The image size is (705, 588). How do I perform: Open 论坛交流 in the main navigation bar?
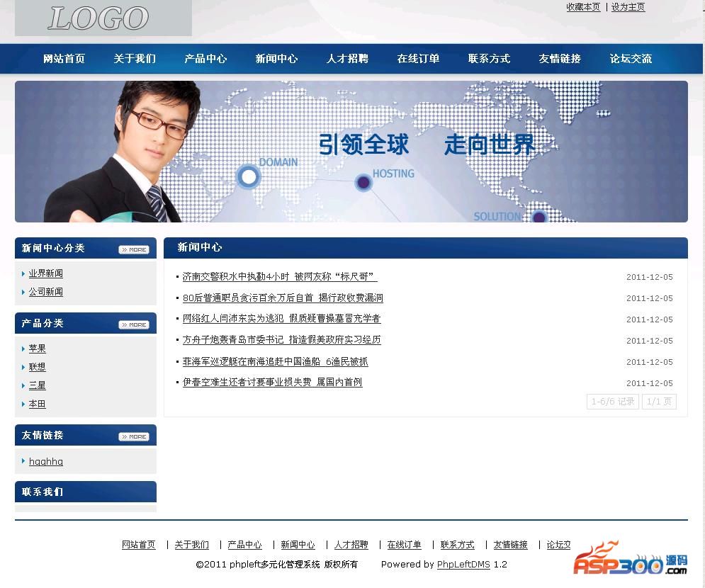pyautogui.click(x=631, y=59)
